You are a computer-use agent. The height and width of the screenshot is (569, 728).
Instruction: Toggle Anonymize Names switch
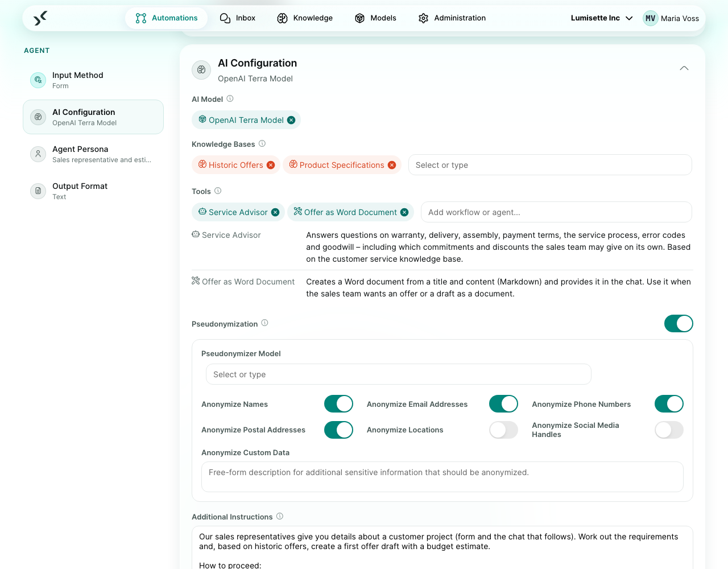point(338,404)
